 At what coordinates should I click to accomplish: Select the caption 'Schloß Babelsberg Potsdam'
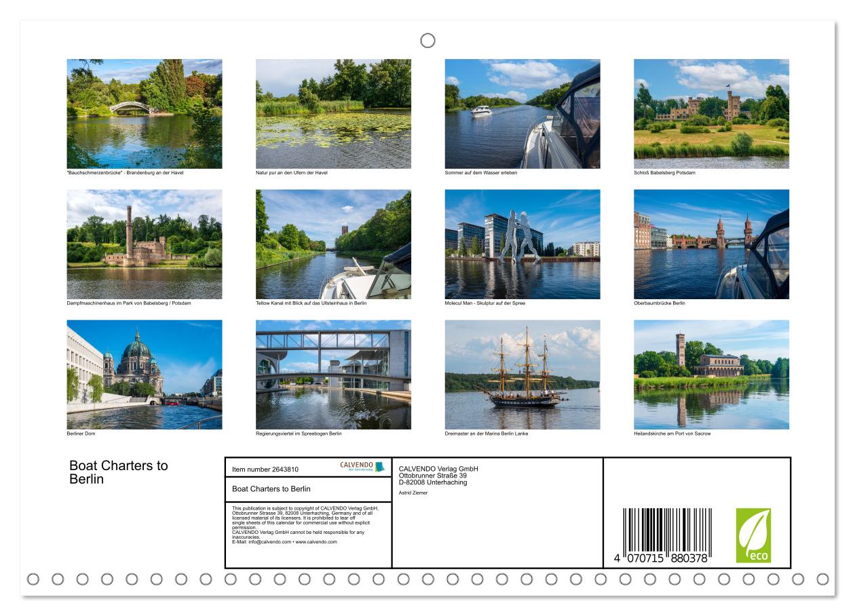664,173
